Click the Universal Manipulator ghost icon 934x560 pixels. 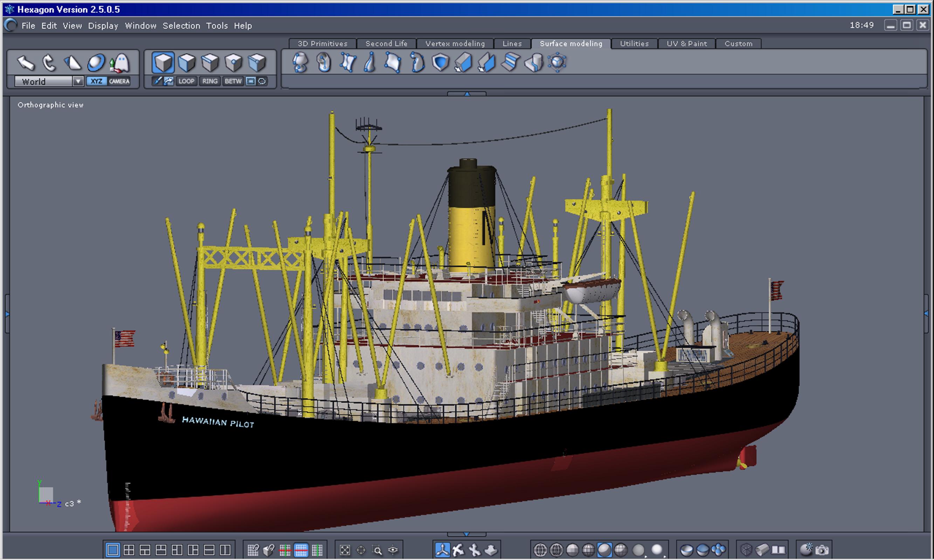pyautogui.click(x=121, y=63)
